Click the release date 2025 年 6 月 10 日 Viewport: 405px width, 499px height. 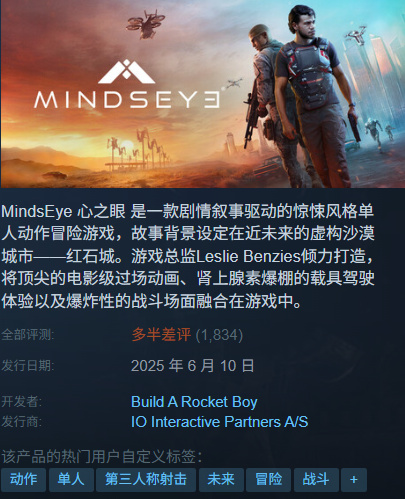tap(193, 366)
